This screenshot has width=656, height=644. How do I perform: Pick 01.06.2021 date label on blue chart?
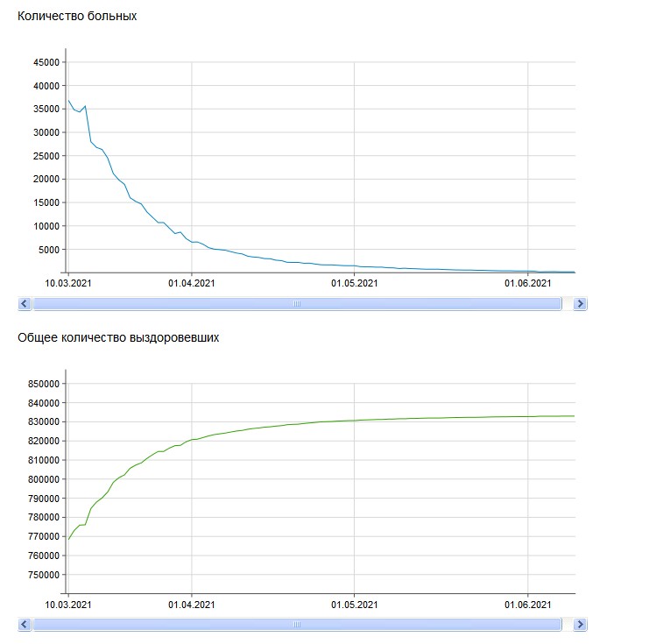(x=528, y=283)
